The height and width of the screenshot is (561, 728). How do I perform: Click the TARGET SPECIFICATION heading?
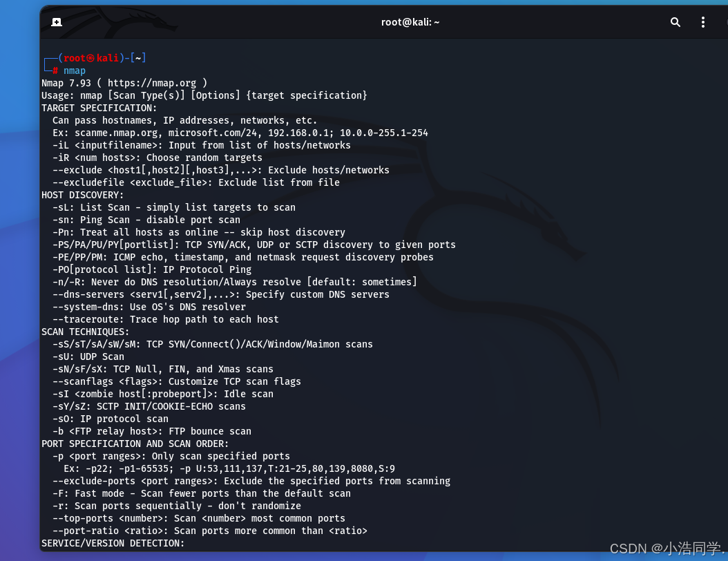[99, 108]
